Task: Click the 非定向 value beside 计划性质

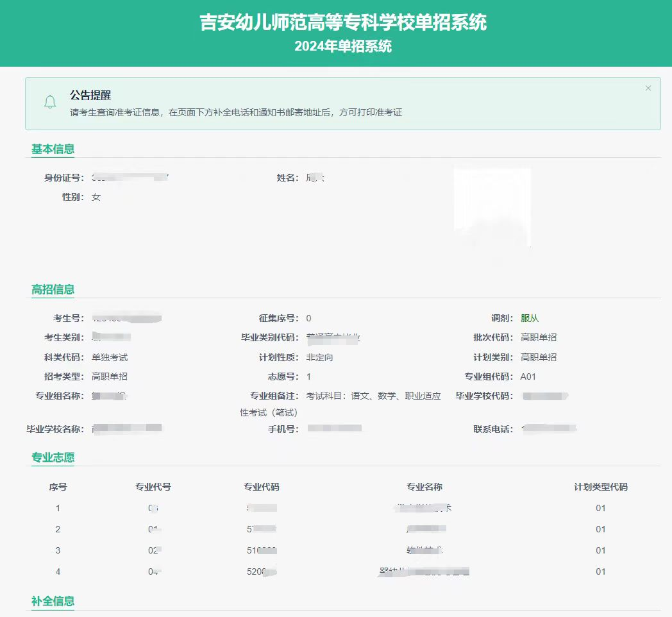Action: pyautogui.click(x=319, y=357)
